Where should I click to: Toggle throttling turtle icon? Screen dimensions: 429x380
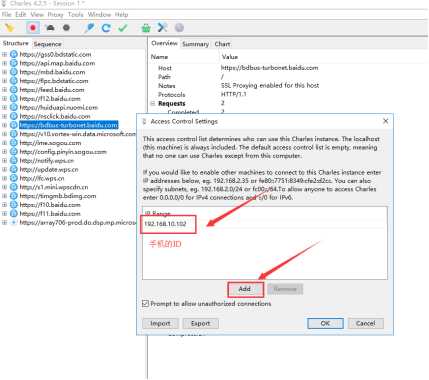point(50,28)
